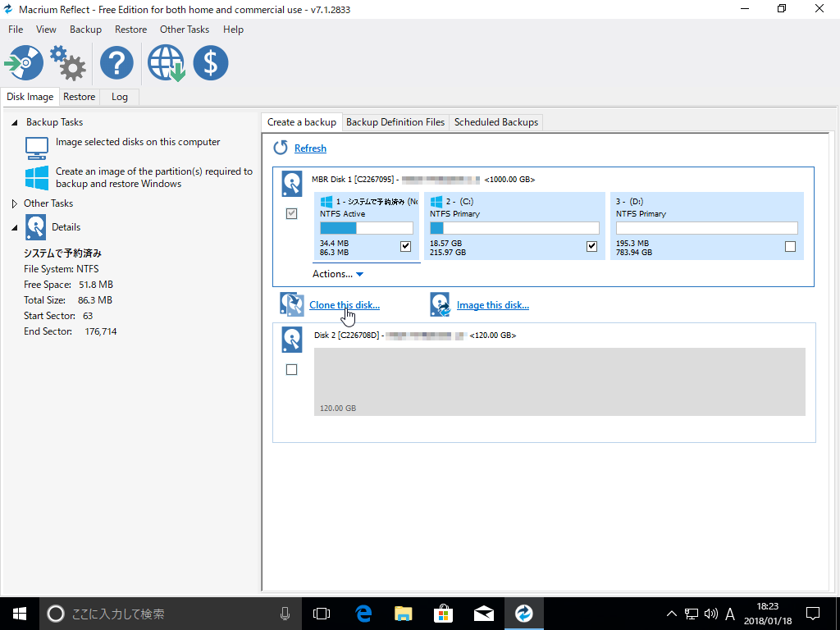Click the Windows flag icon on partition C:
840x630 pixels.
pyautogui.click(x=436, y=202)
